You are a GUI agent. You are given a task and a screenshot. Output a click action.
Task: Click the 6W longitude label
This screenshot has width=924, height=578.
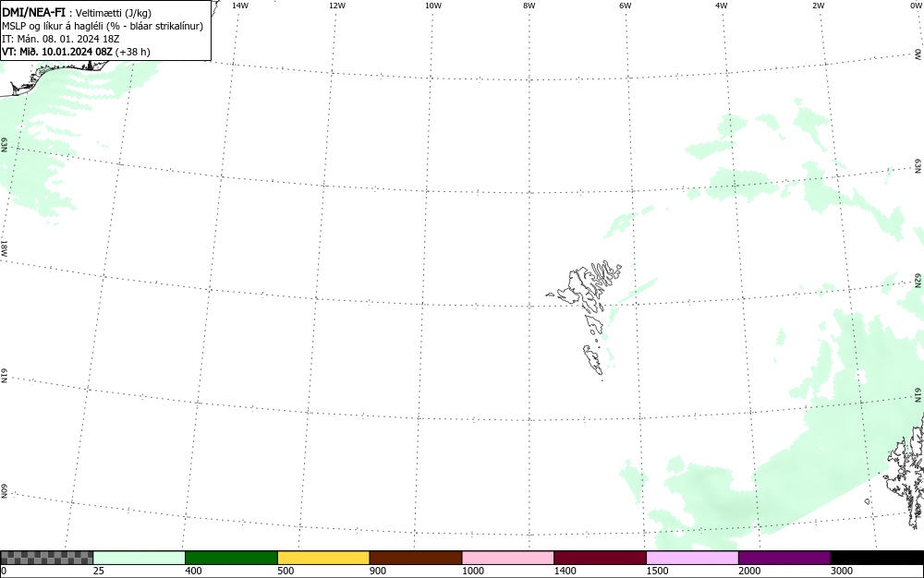[626, 6]
